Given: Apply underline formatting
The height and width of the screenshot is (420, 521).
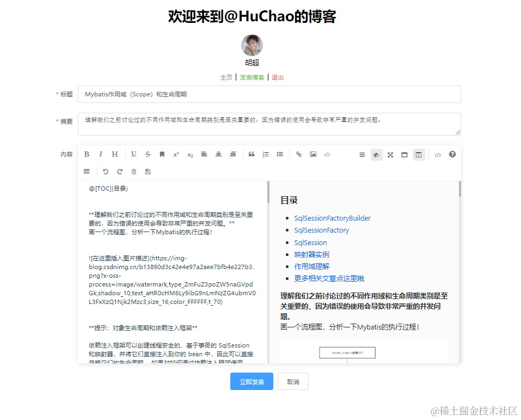Looking at the screenshot, I should [133, 154].
